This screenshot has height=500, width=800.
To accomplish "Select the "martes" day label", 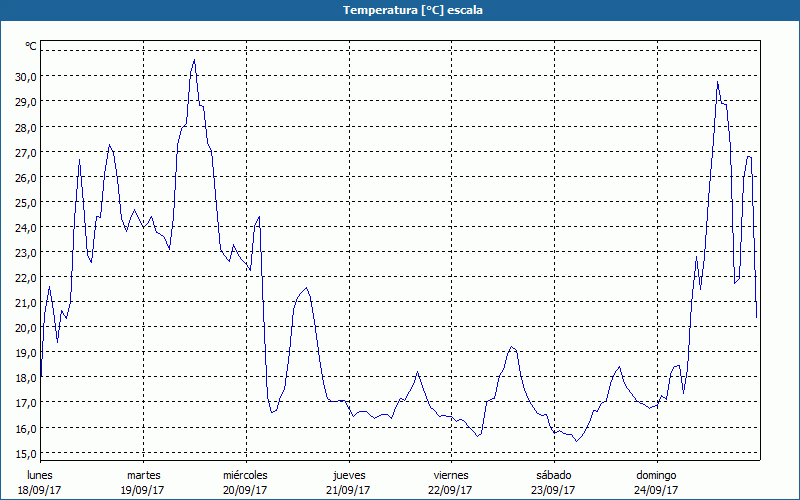I will click(143, 474).
